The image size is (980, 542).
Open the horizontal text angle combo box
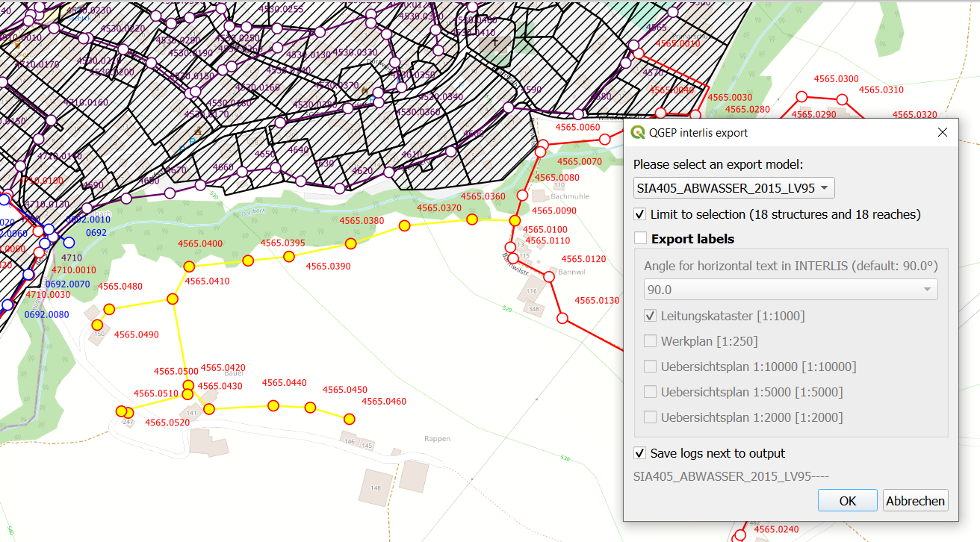click(791, 289)
